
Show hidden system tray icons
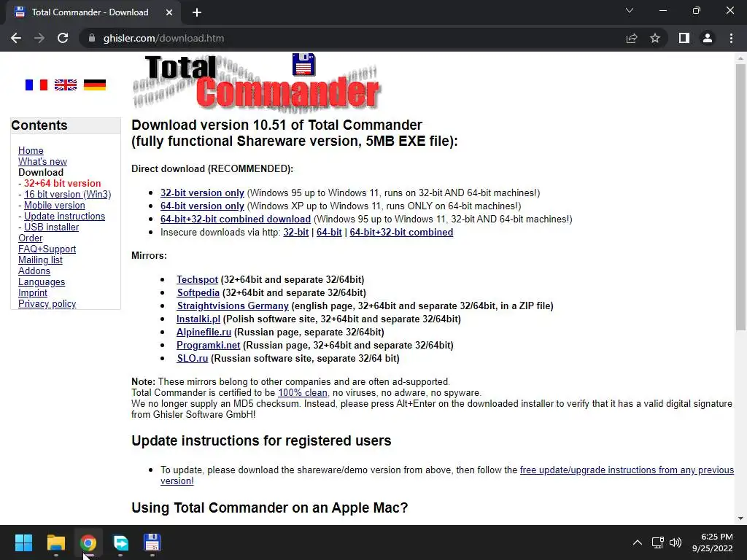(x=637, y=542)
